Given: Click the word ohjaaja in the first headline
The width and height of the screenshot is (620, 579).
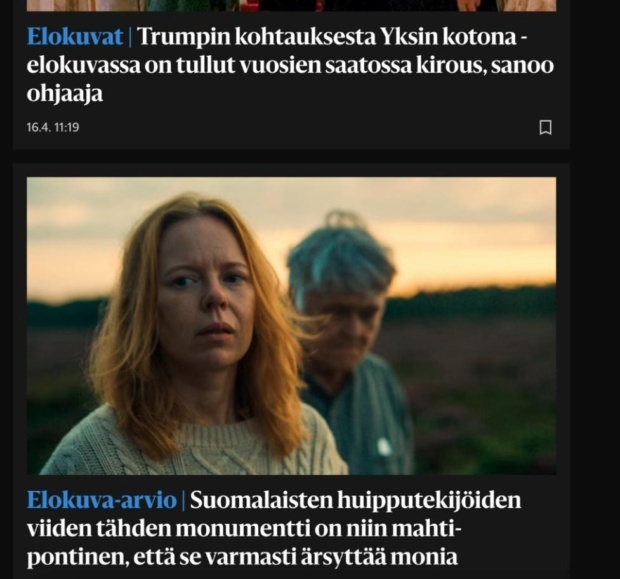Looking at the screenshot, I should (65, 94).
